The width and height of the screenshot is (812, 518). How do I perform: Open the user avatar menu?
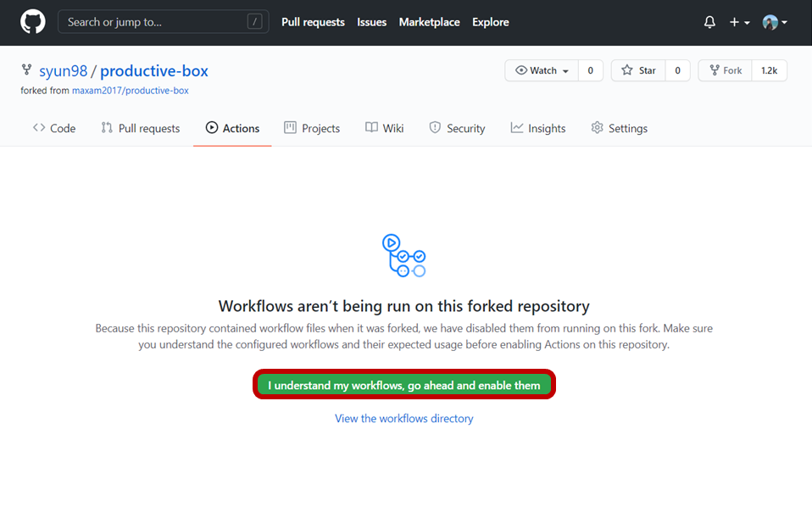775,22
